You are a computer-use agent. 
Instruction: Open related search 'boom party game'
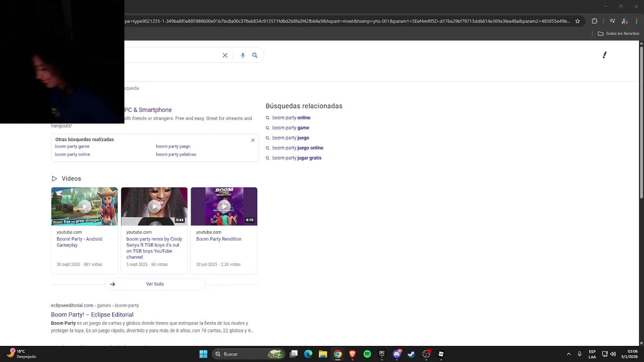(x=291, y=128)
